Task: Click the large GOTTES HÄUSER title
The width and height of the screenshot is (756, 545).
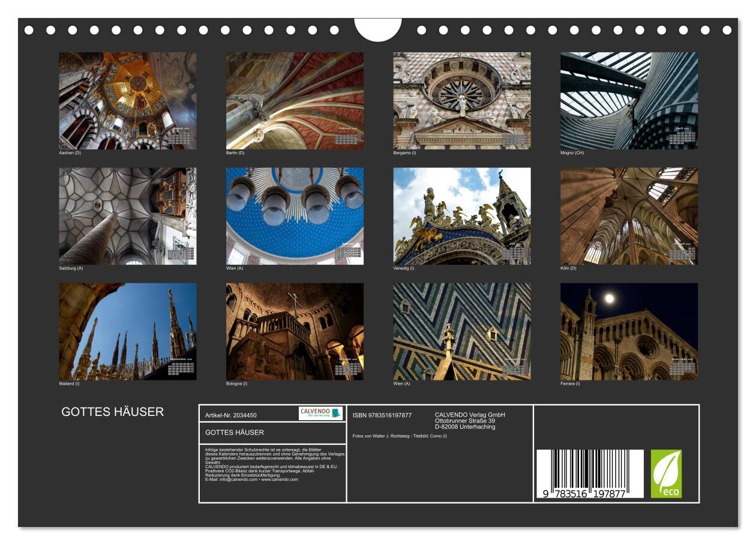Action: [112, 412]
